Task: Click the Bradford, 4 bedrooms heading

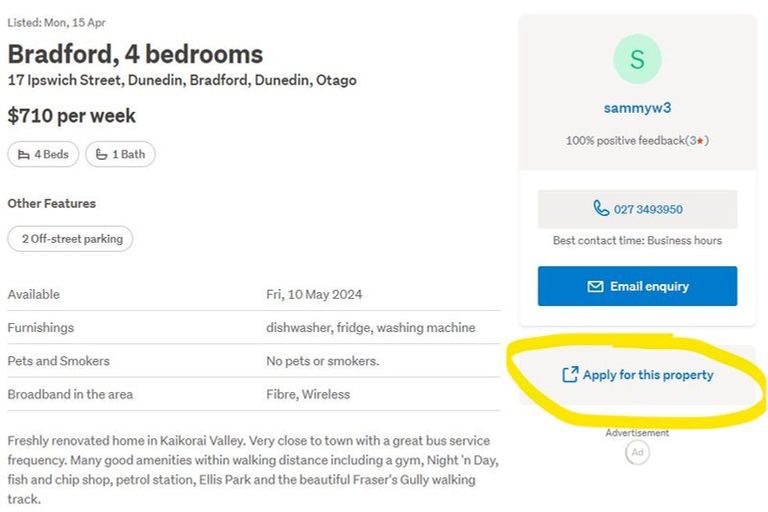Action: click(135, 54)
